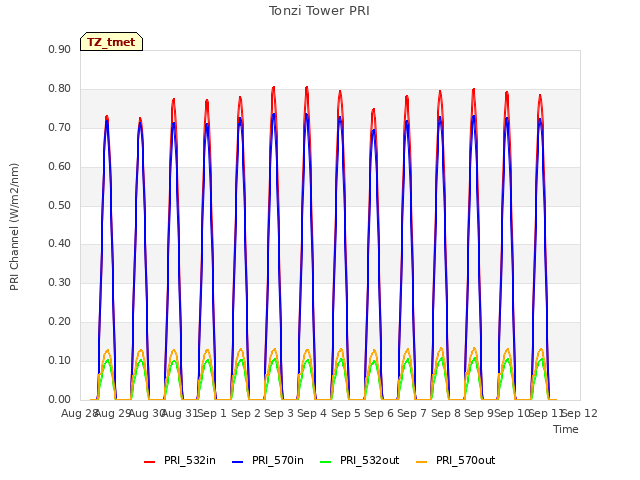Click the Sep 5 x-axis date label
Screen dimensions: 640x480
click(346, 413)
